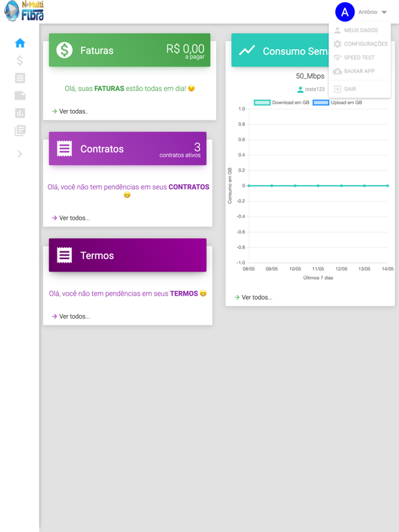This screenshot has height=532, width=399.
Task: Click the cloud download icon beside BAIXAR APP
Action: pos(337,71)
